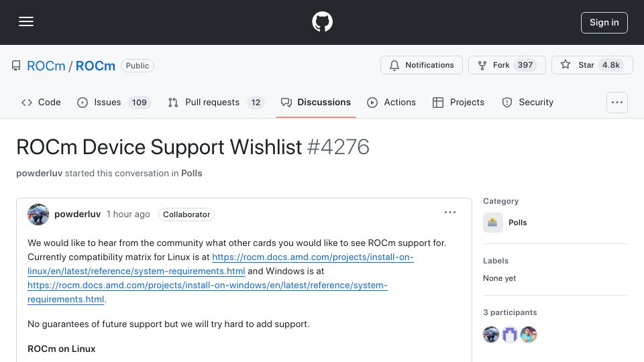
Task: Open the hamburger navigation menu
Action: (26, 21)
